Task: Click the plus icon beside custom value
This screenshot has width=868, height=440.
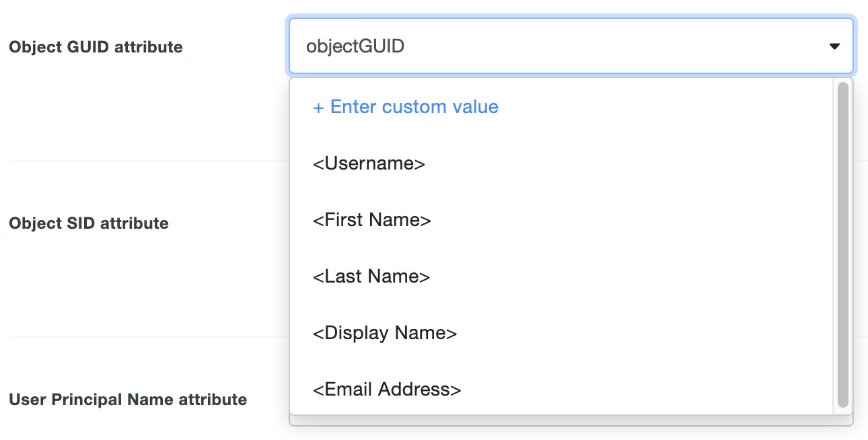Action: (317, 106)
